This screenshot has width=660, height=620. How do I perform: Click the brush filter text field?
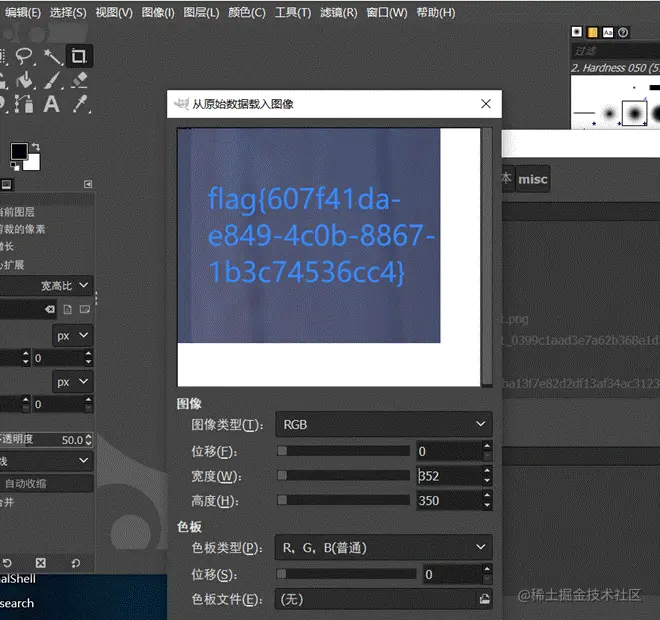coord(615,51)
